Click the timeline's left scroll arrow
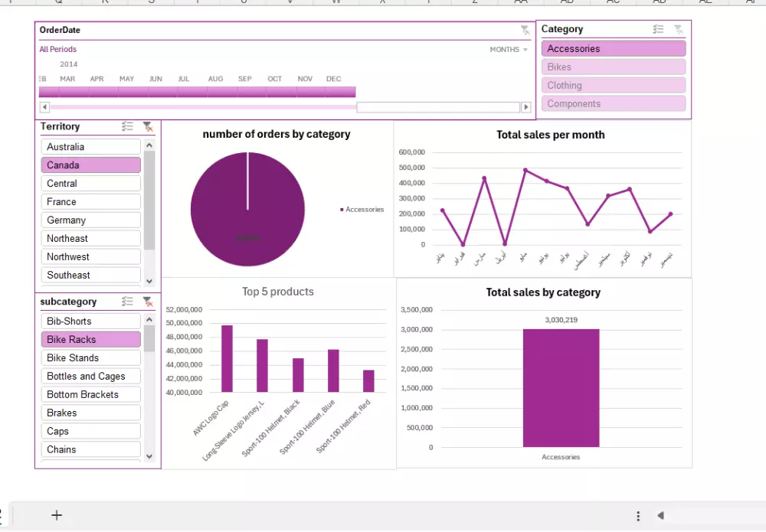This screenshot has width=766, height=532. point(44,107)
